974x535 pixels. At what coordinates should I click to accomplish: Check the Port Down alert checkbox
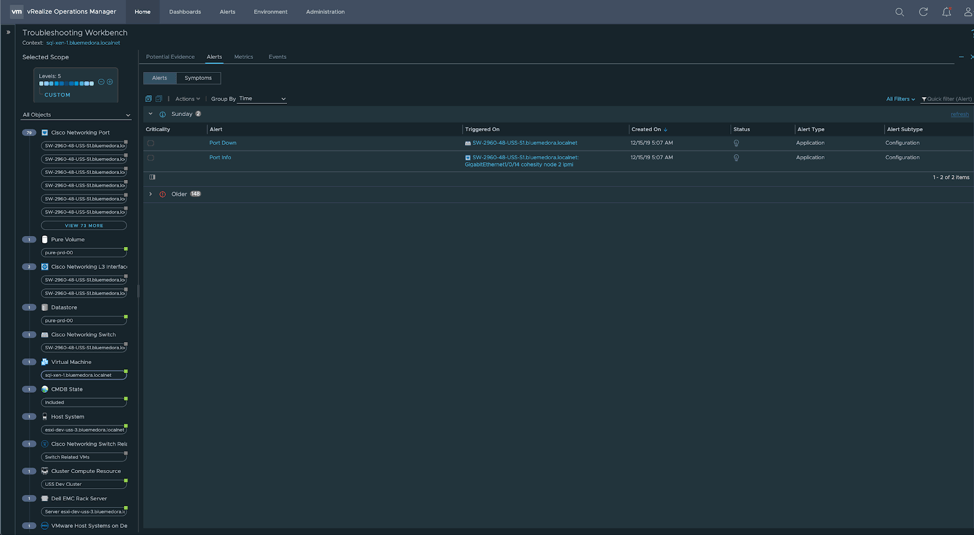tap(151, 143)
